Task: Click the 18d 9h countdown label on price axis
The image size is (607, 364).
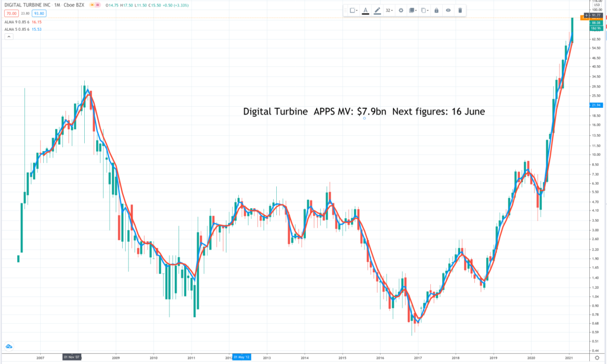Action: pyautogui.click(x=596, y=28)
